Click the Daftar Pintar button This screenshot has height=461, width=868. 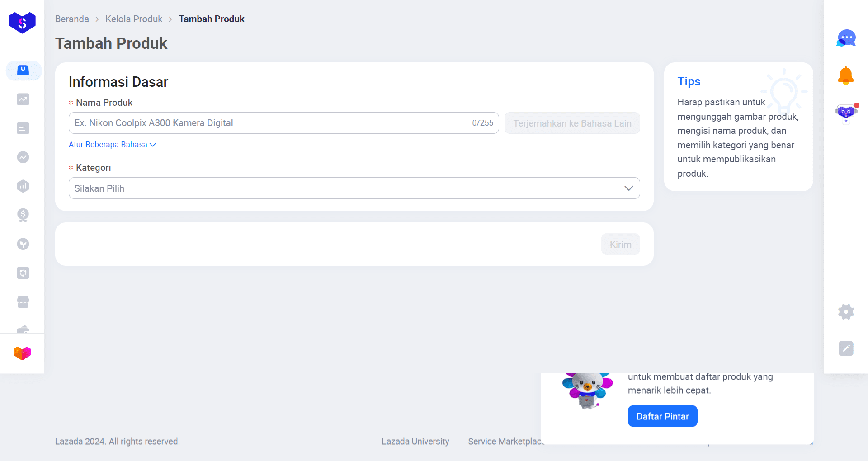click(662, 416)
